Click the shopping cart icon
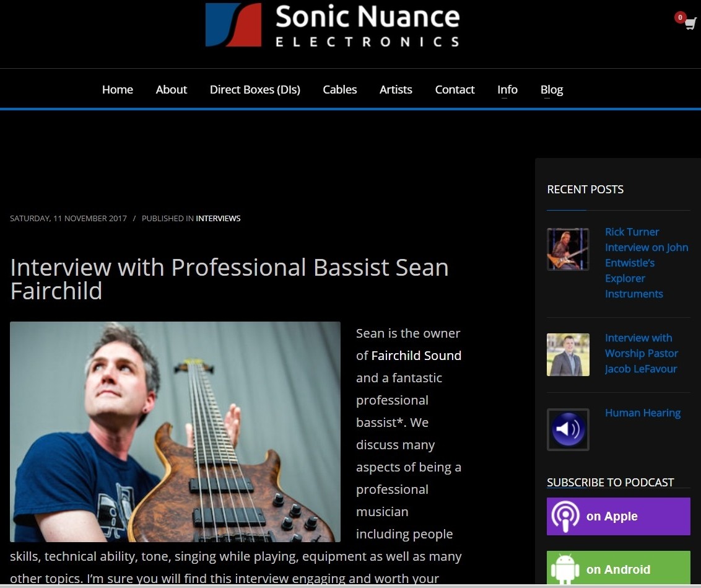This screenshot has height=588, width=701. (689, 24)
